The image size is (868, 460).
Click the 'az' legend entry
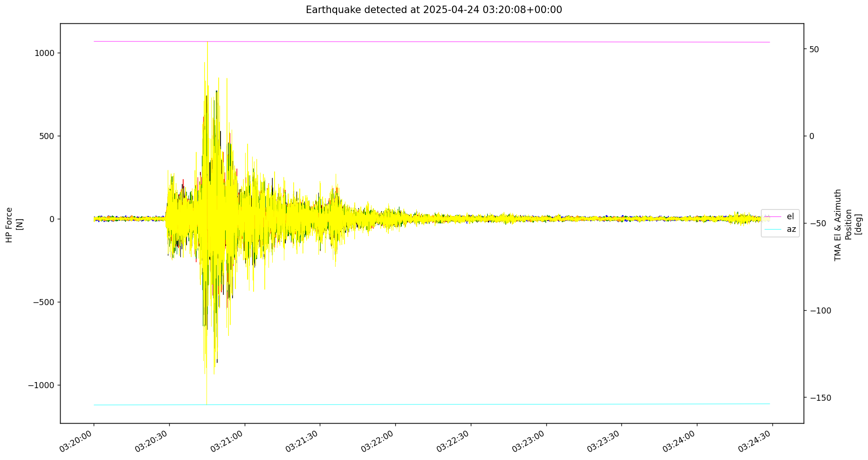tap(791, 229)
